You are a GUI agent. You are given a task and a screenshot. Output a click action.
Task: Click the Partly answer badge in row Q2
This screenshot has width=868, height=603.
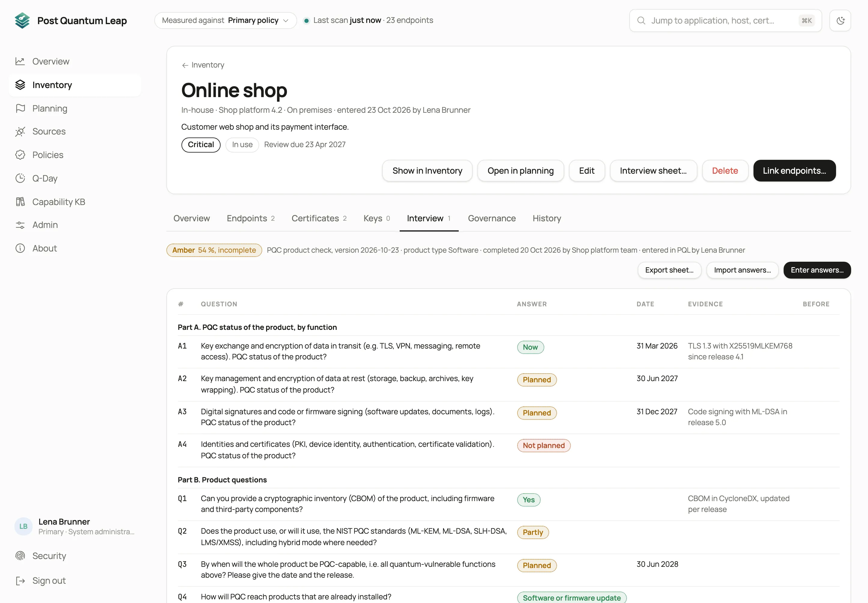pos(533,532)
